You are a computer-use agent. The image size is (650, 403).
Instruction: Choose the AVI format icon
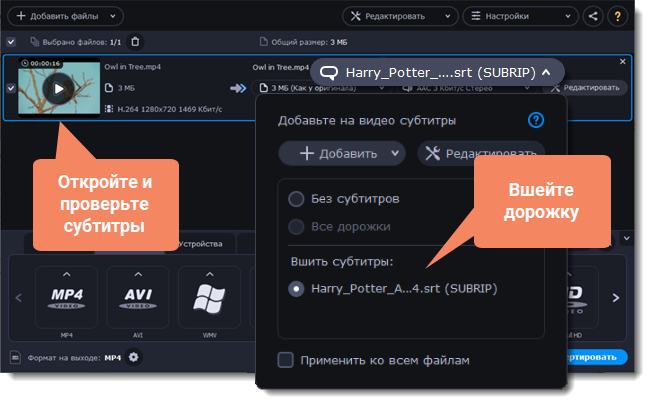click(x=138, y=297)
